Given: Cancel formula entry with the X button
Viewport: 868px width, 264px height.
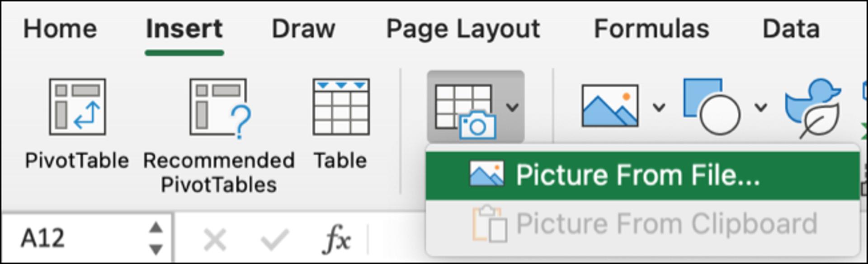Looking at the screenshot, I should (x=215, y=239).
